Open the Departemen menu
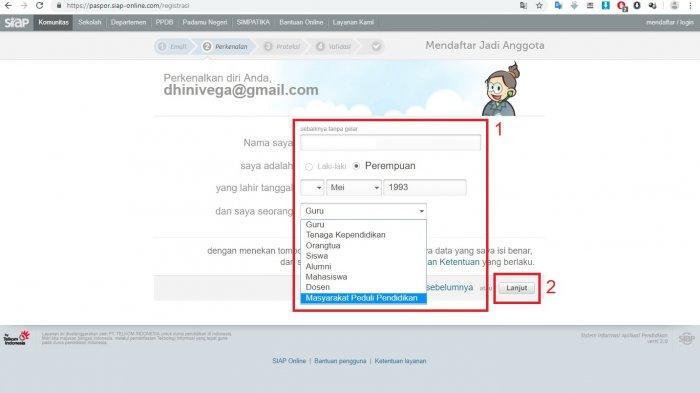700x393 pixels. click(128, 22)
